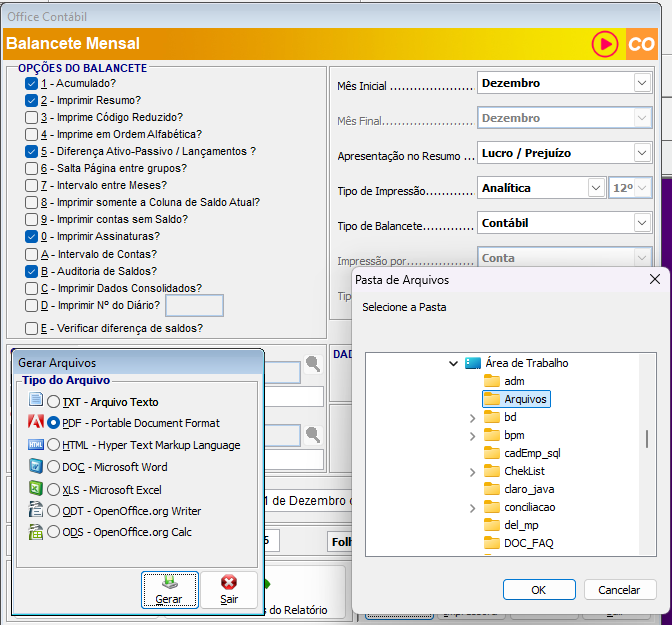Expand the bd folder in tree
The width and height of the screenshot is (672, 625).
472,417
